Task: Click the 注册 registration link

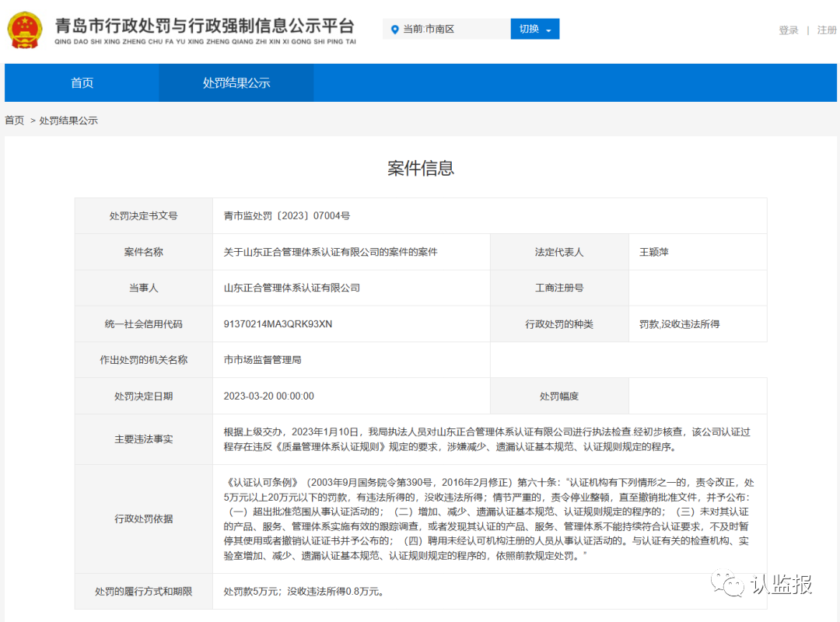Action: pyautogui.click(x=826, y=29)
